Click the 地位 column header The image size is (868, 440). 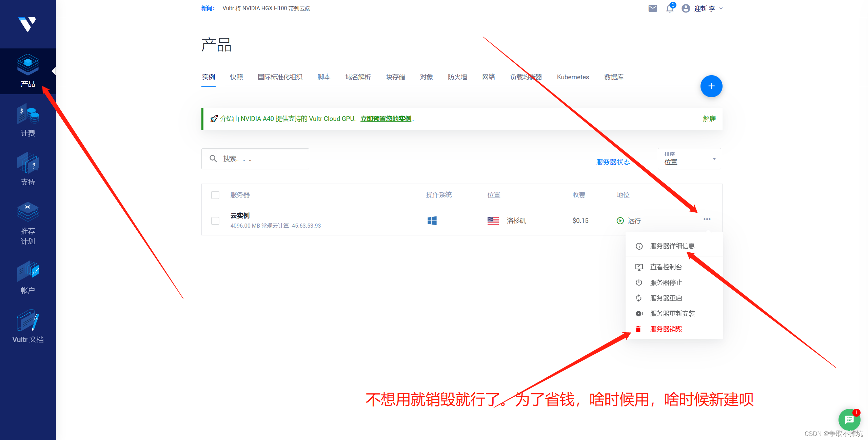click(x=623, y=195)
